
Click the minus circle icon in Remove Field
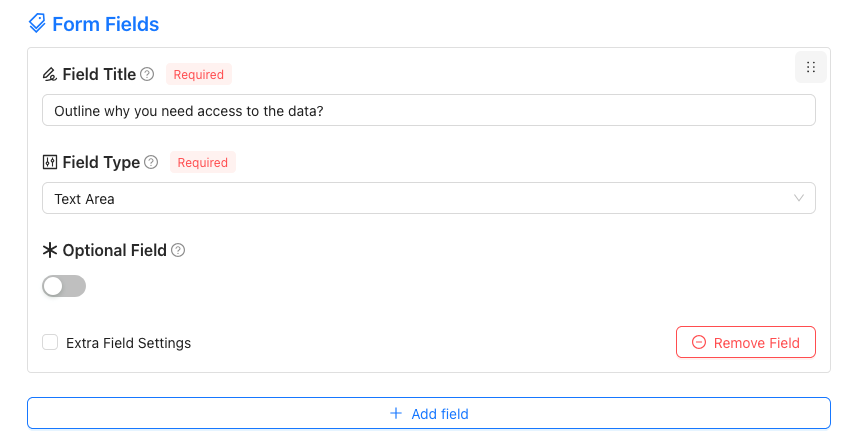[x=699, y=342]
